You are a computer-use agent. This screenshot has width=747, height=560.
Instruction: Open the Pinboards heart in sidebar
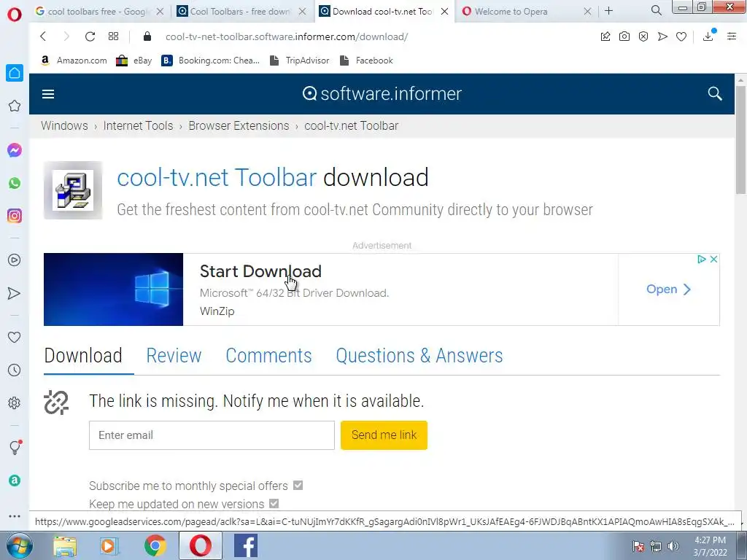pyautogui.click(x=15, y=337)
